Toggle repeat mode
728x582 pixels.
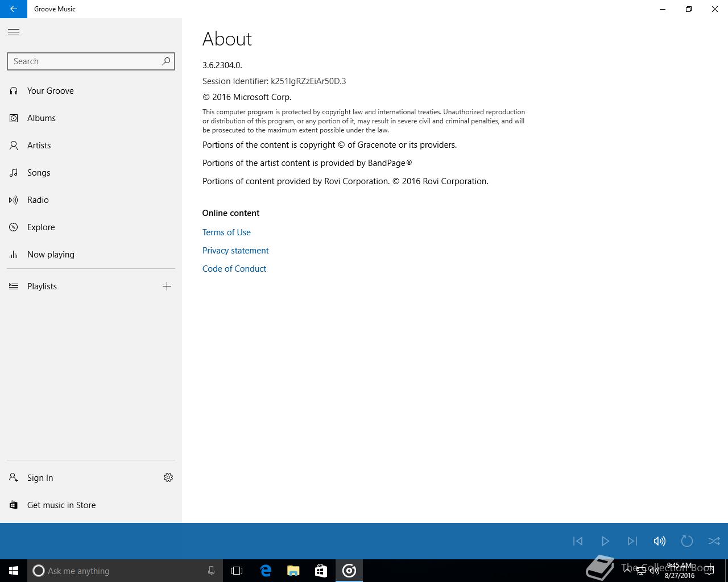pos(687,541)
